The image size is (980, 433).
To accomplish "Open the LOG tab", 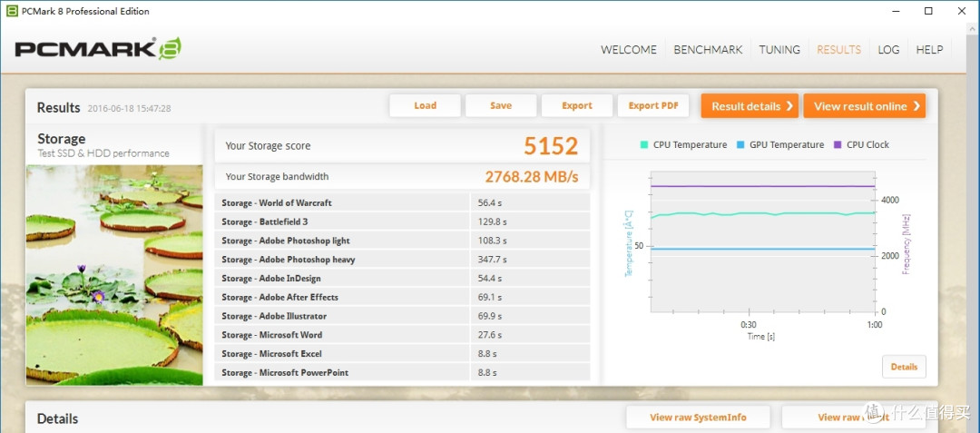I will tap(888, 49).
